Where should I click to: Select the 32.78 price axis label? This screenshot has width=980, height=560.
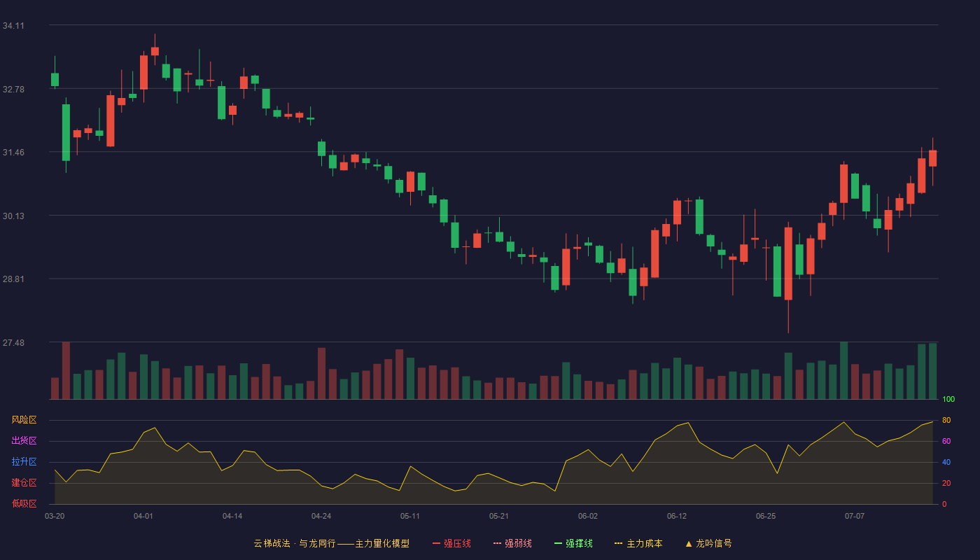[x=13, y=90]
